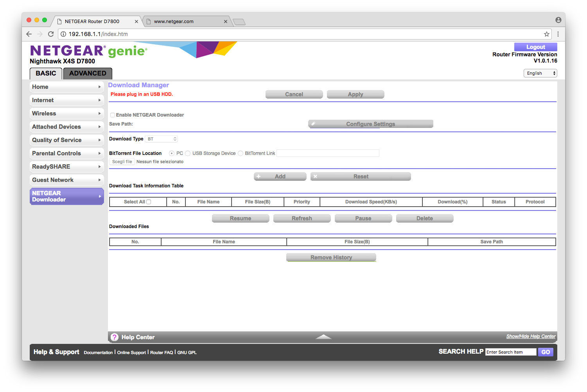Click the Enter Search Item field

coord(510,352)
